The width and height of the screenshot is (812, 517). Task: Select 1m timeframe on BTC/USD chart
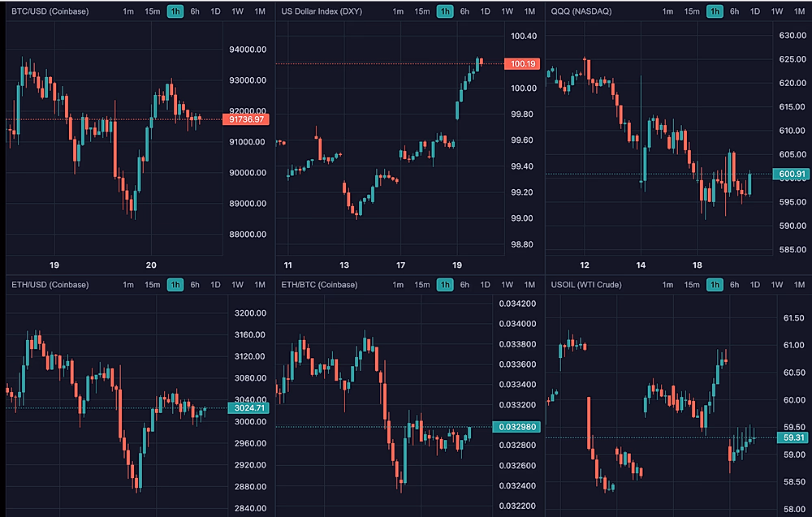[128, 11]
